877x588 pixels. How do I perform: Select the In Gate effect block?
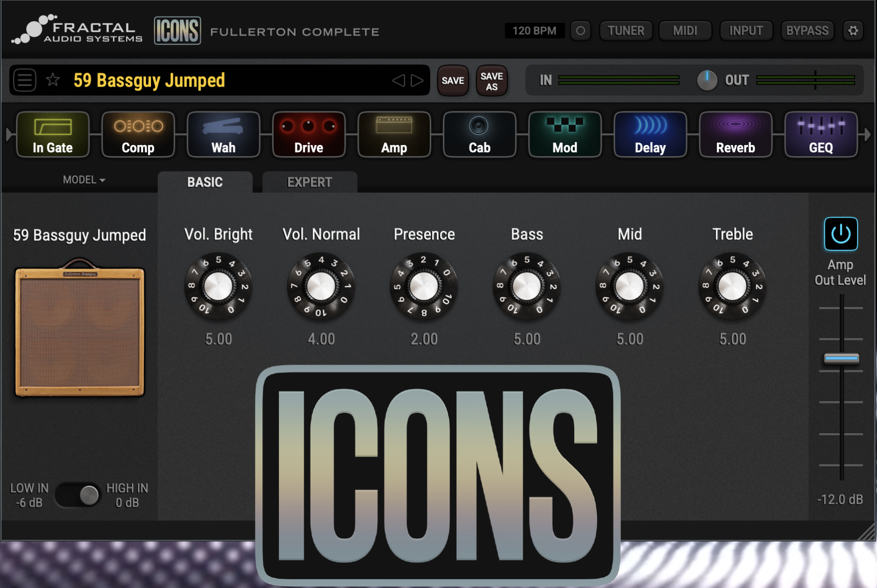click(x=53, y=135)
